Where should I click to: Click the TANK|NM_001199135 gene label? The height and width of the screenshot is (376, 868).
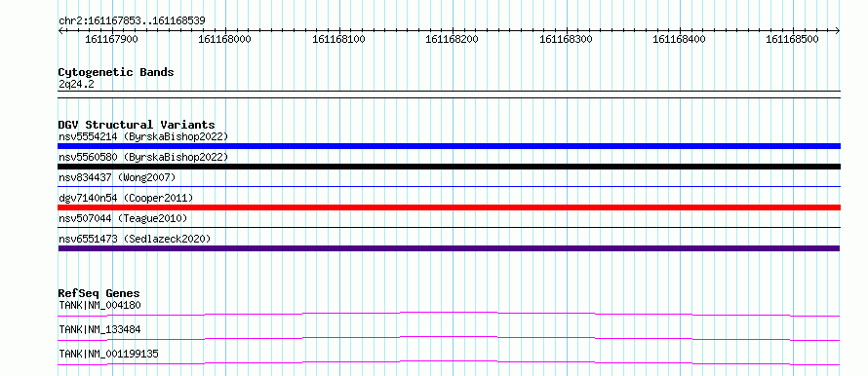point(108,354)
